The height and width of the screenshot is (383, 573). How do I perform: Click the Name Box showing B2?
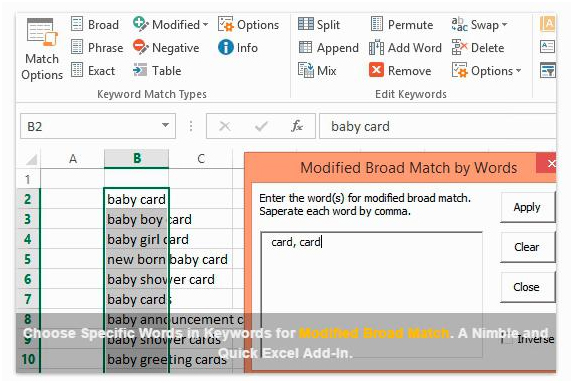pos(98,126)
